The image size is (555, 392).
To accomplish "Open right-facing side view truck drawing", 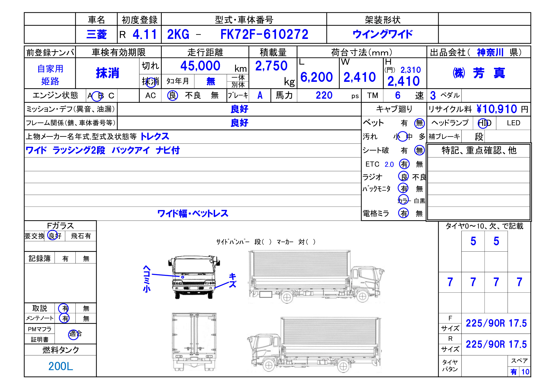I will tap(316, 277).
